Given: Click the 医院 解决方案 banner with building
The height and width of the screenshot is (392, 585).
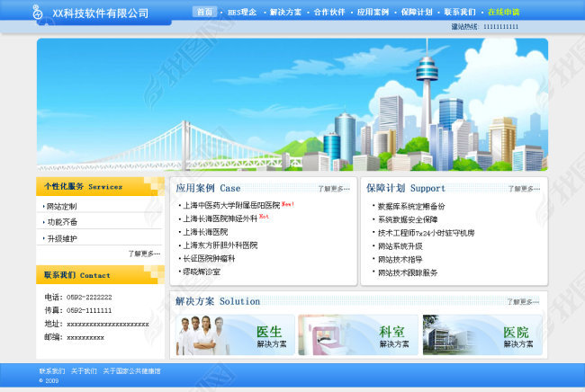Looking at the screenshot, I should (x=482, y=334).
